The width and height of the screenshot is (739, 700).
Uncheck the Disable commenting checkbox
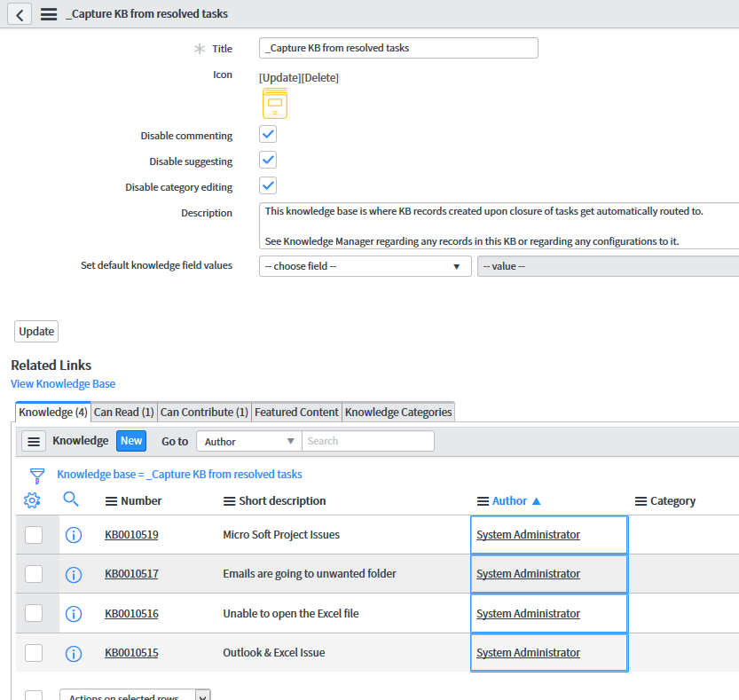(x=268, y=135)
